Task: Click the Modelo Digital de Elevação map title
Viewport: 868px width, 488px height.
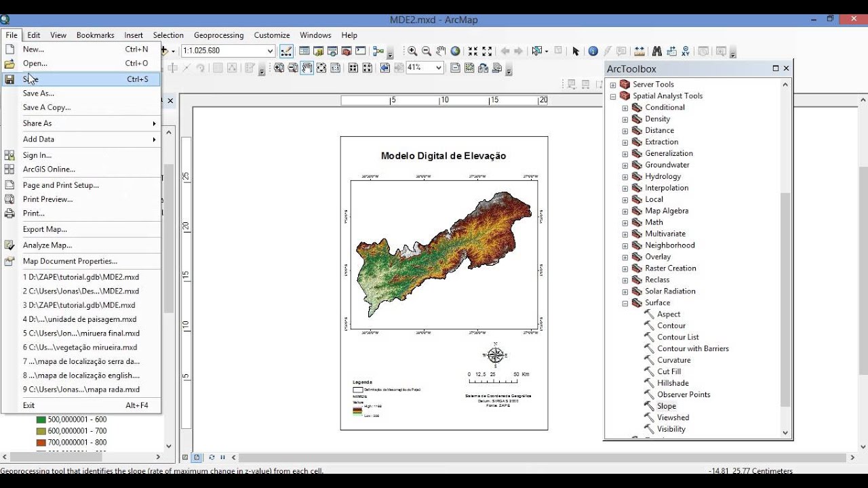Action: pyautogui.click(x=443, y=156)
